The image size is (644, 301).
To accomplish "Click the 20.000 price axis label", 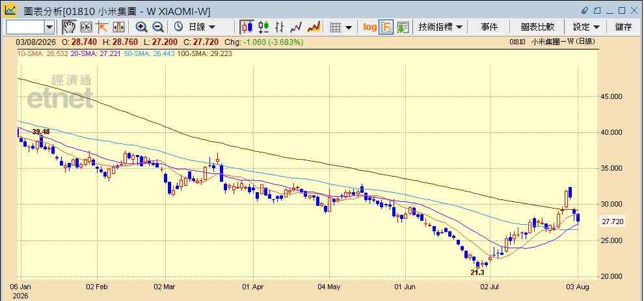I will [x=612, y=276].
